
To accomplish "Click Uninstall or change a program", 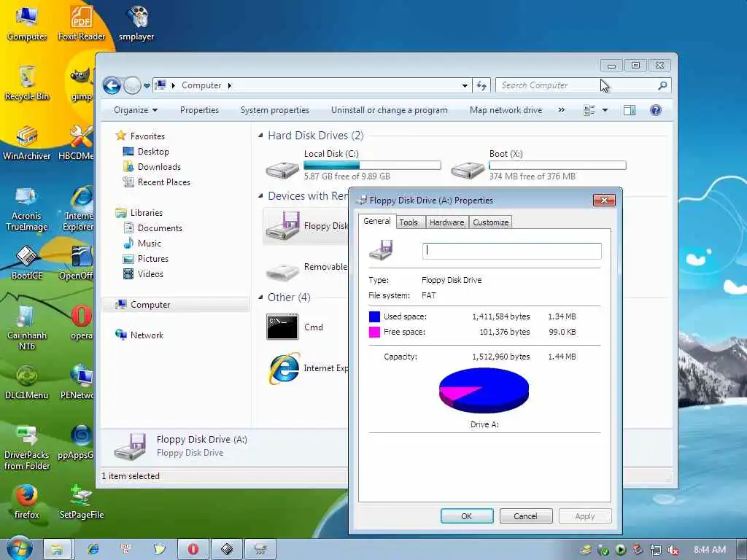I will point(390,110).
